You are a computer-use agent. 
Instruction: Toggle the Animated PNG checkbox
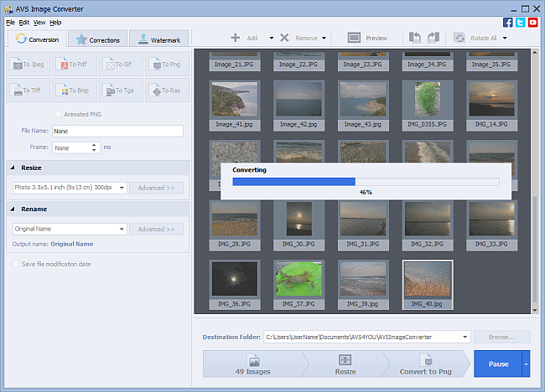(58, 114)
